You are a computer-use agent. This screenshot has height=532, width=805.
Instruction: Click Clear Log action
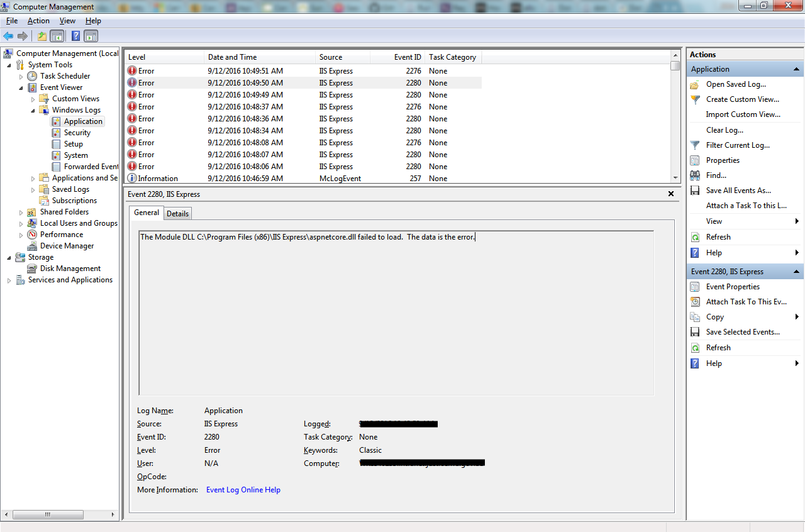[x=724, y=130]
